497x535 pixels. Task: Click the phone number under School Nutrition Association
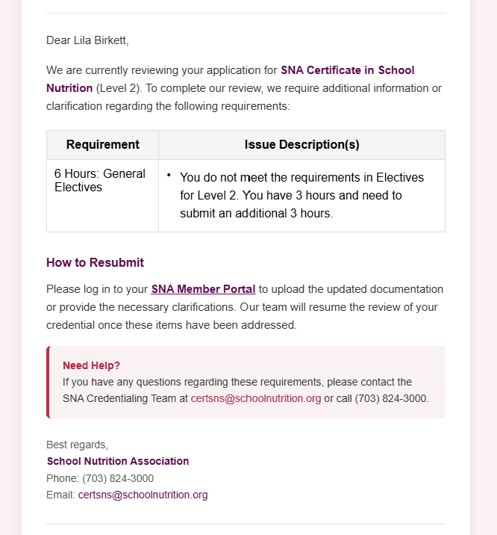pos(118,478)
